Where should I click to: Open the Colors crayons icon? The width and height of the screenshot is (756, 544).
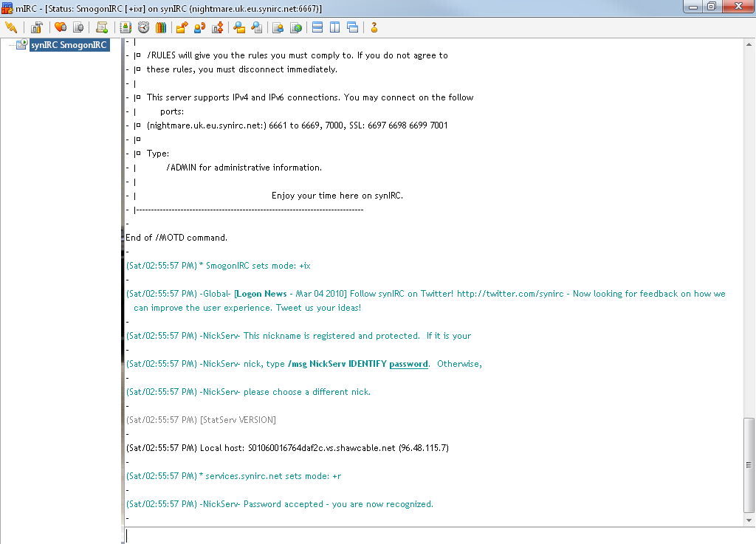tap(161, 27)
